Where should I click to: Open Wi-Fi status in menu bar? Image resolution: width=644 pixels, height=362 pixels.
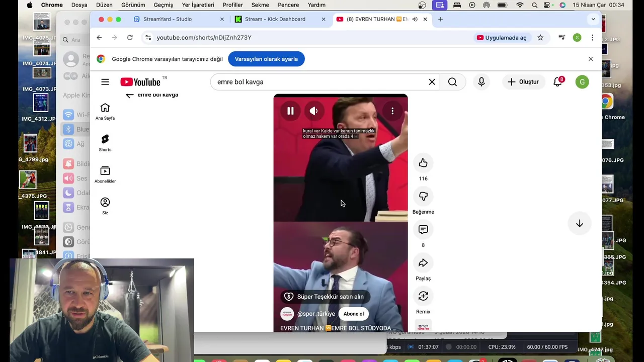520,5
